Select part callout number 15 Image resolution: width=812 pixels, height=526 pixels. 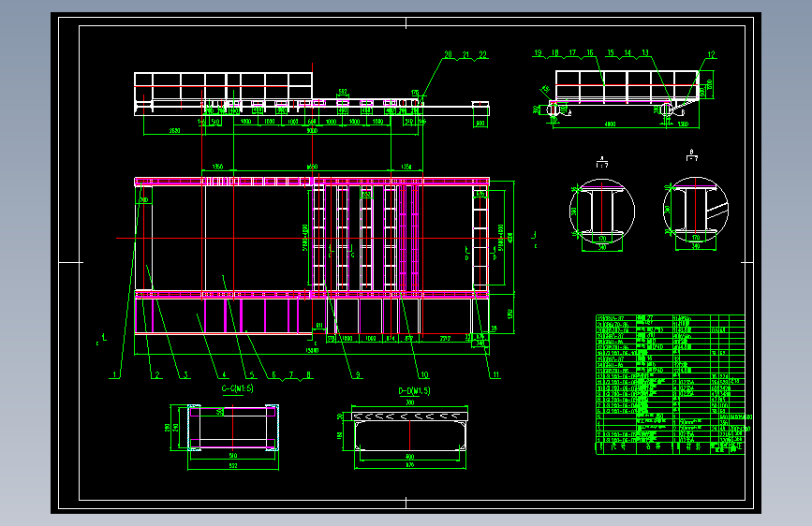click(x=611, y=52)
